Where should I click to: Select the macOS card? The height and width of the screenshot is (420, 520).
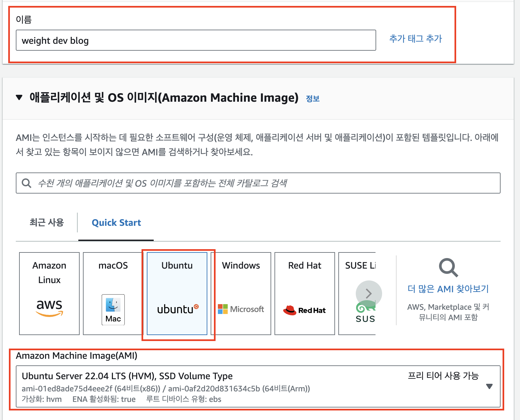coord(113,294)
